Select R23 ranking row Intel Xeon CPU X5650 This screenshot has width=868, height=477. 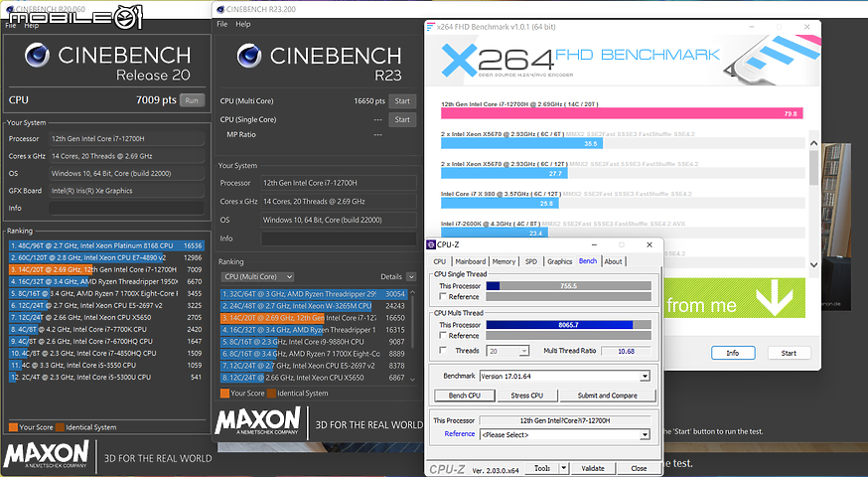[314, 378]
